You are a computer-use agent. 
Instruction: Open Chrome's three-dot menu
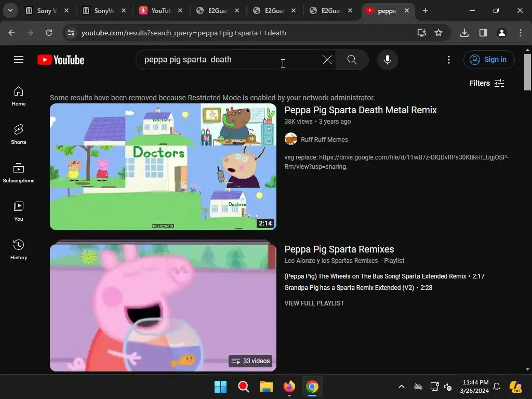[x=521, y=33]
